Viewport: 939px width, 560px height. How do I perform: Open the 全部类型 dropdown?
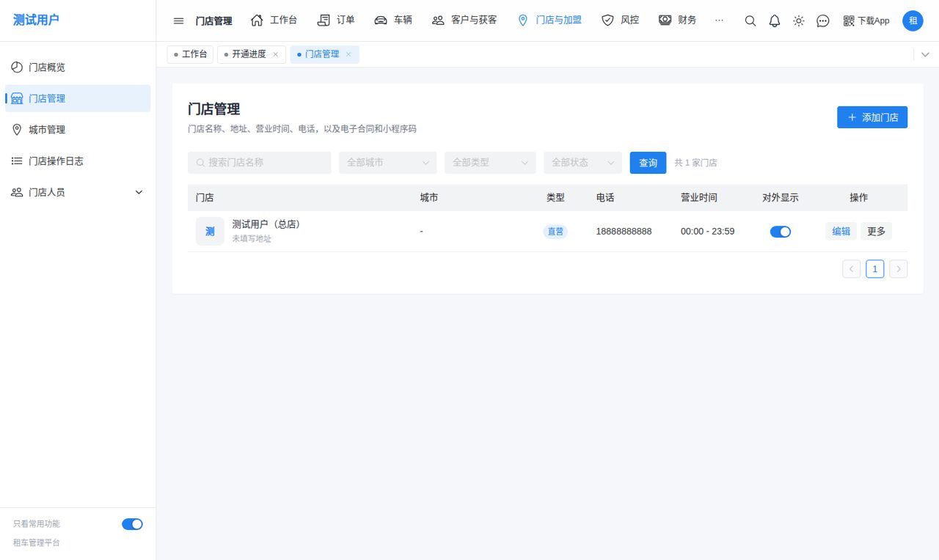(490, 163)
